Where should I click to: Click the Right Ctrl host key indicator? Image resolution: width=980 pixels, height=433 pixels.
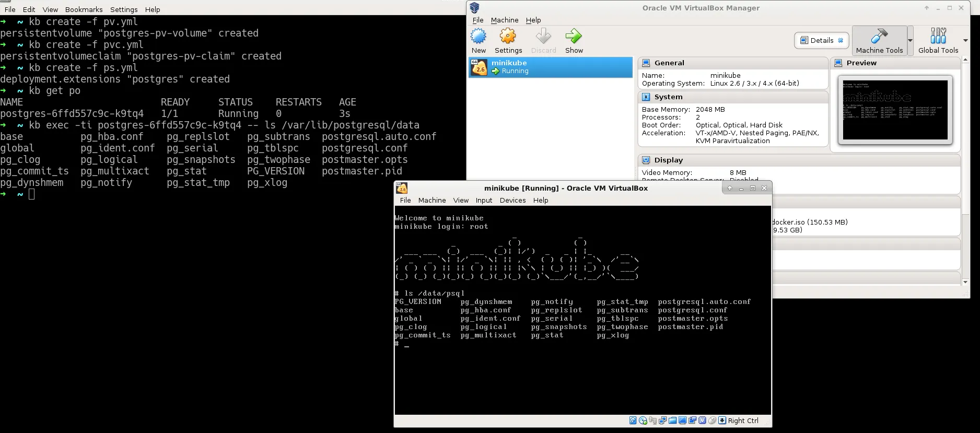(743, 421)
